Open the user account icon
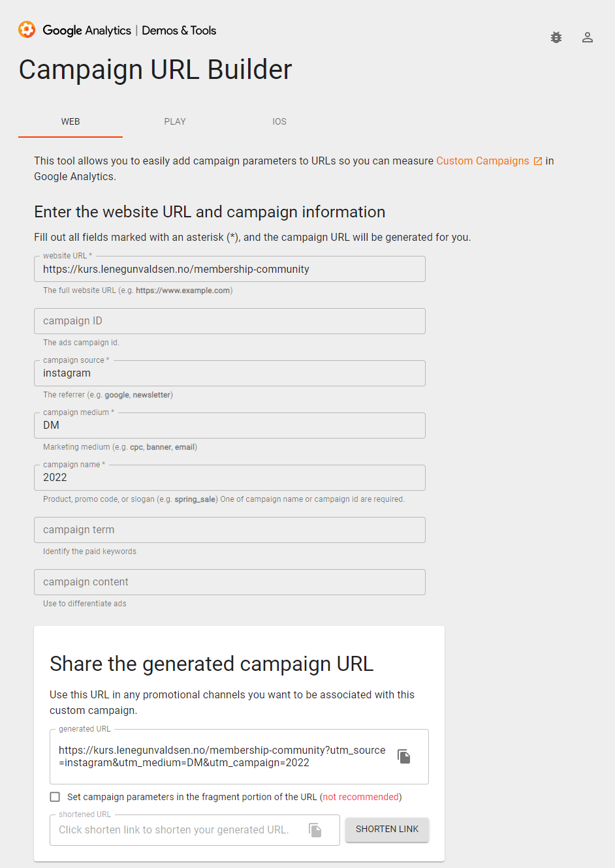This screenshot has width=615, height=868. coord(588,37)
